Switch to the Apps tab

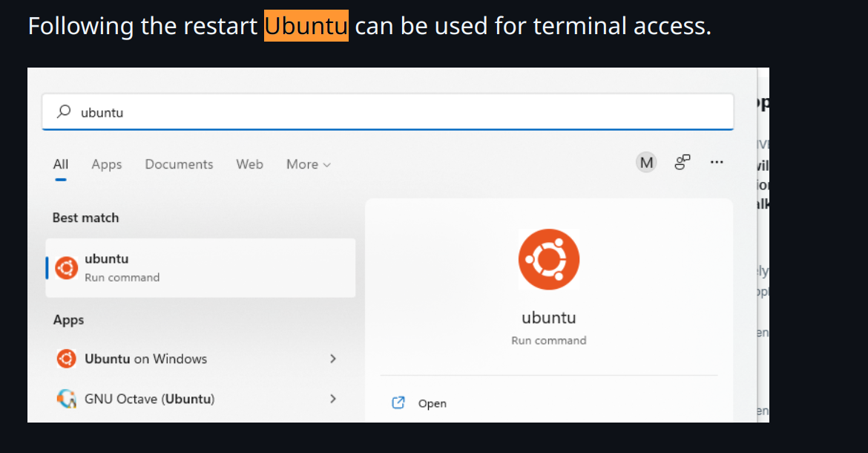point(106,164)
